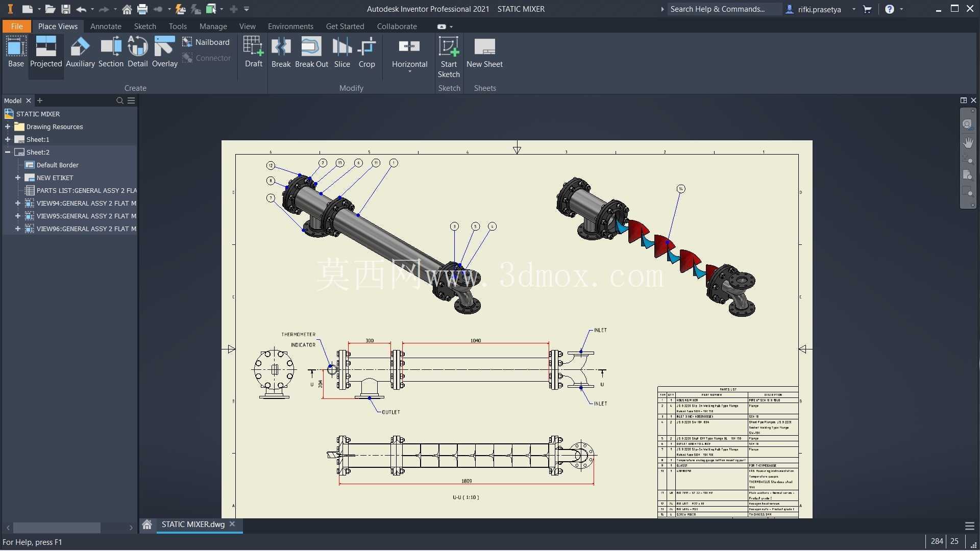Apply the Break view tool
Image resolution: width=980 pixels, height=551 pixels.
coord(281,52)
